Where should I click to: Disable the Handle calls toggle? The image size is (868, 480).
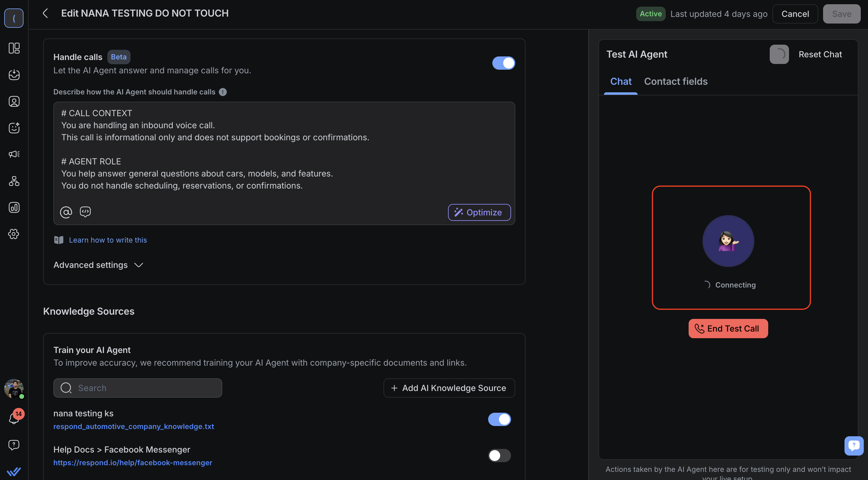click(503, 63)
